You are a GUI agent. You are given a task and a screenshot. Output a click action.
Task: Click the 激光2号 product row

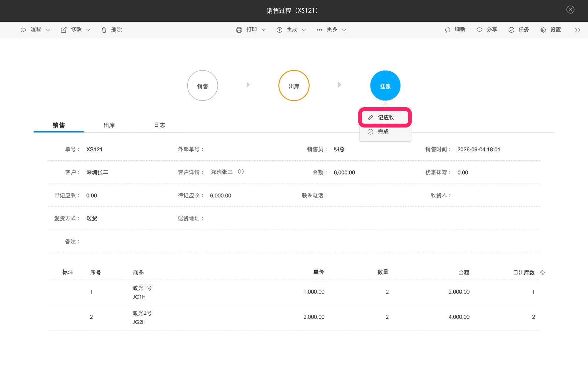point(294,318)
